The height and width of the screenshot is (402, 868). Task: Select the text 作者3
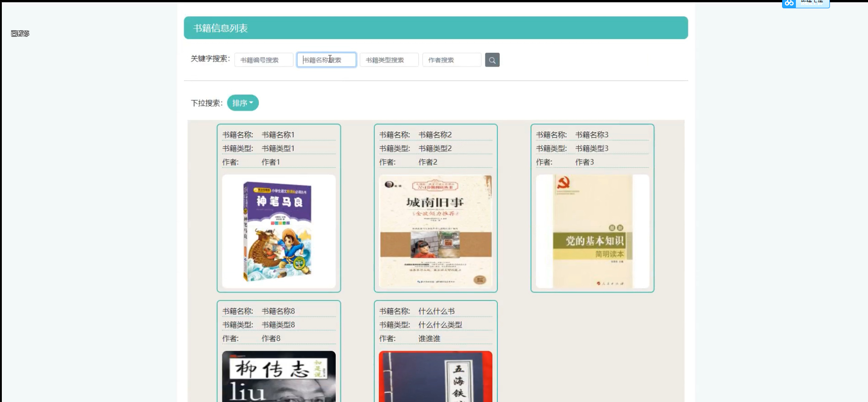585,162
